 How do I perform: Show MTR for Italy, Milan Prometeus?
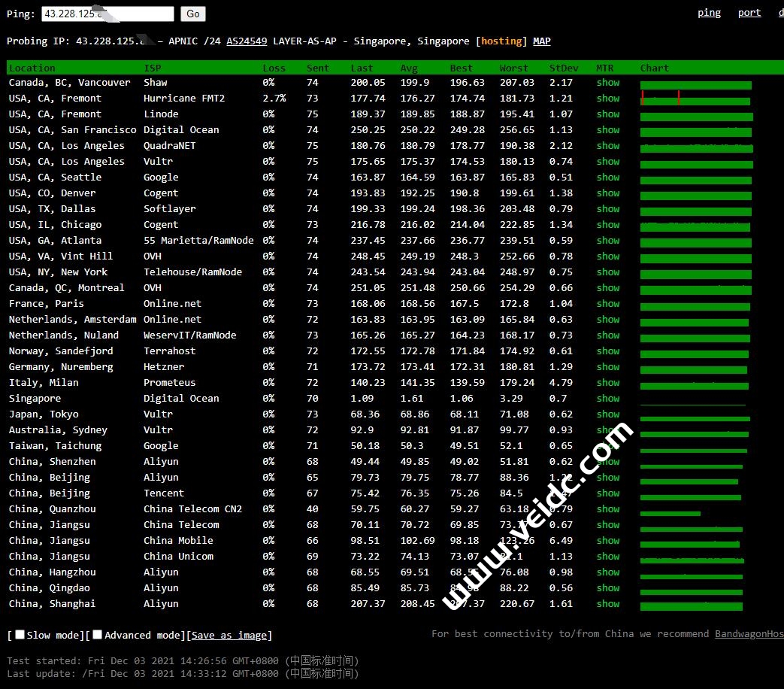pos(608,383)
